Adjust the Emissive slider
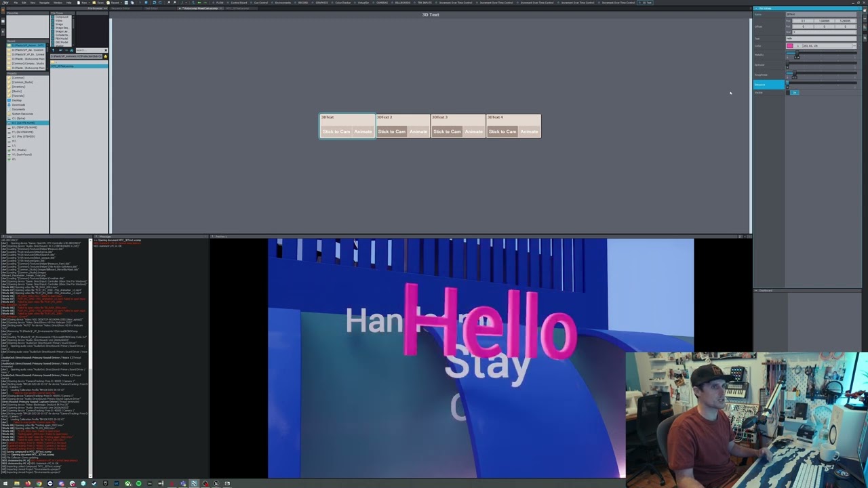Screen dimensions: 868x488 click(x=821, y=83)
